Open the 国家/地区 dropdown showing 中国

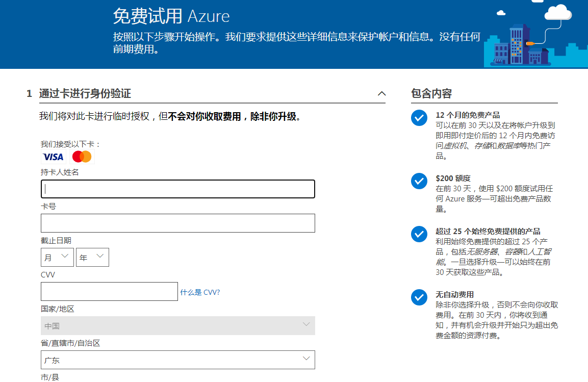178,325
